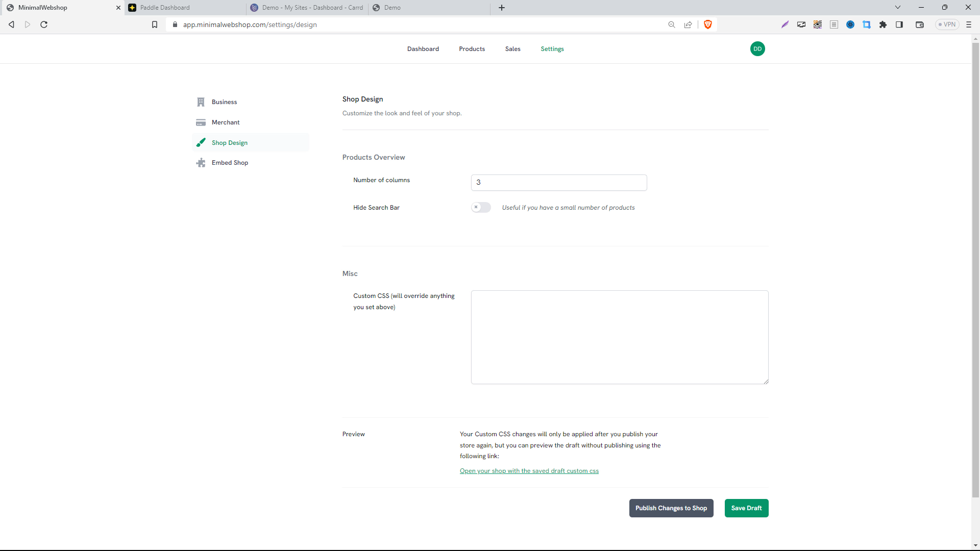Switch to the Paddle Dashboard tab
Screen dimensions: 980x551
pyautogui.click(x=186, y=8)
